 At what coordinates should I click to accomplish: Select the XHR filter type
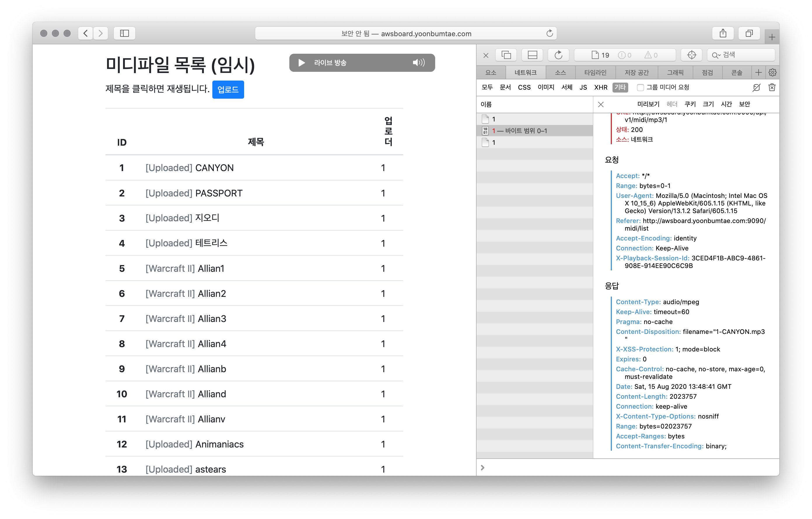pos(601,88)
